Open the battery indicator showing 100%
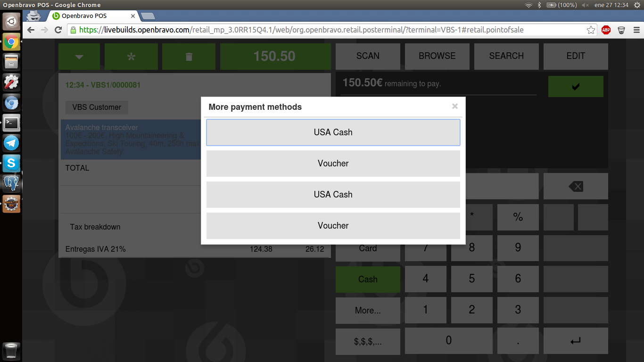644x362 pixels. (561, 5)
